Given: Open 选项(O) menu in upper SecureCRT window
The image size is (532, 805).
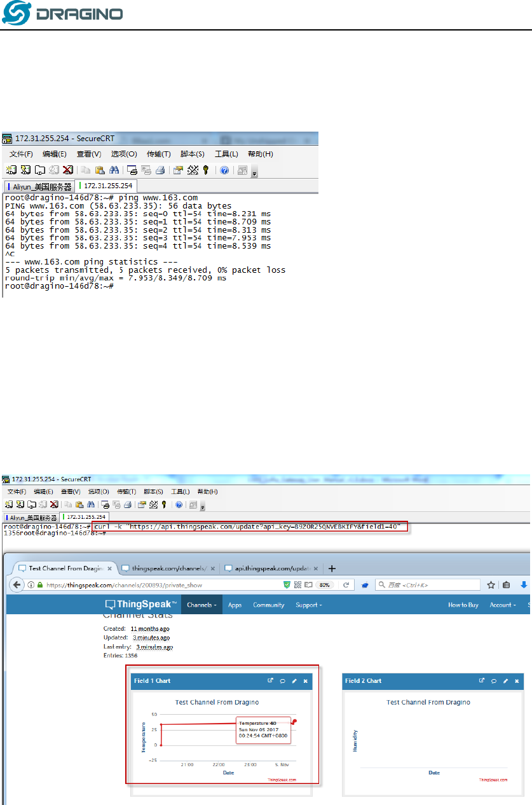Looking at the screenshot, I should (124, 154).
